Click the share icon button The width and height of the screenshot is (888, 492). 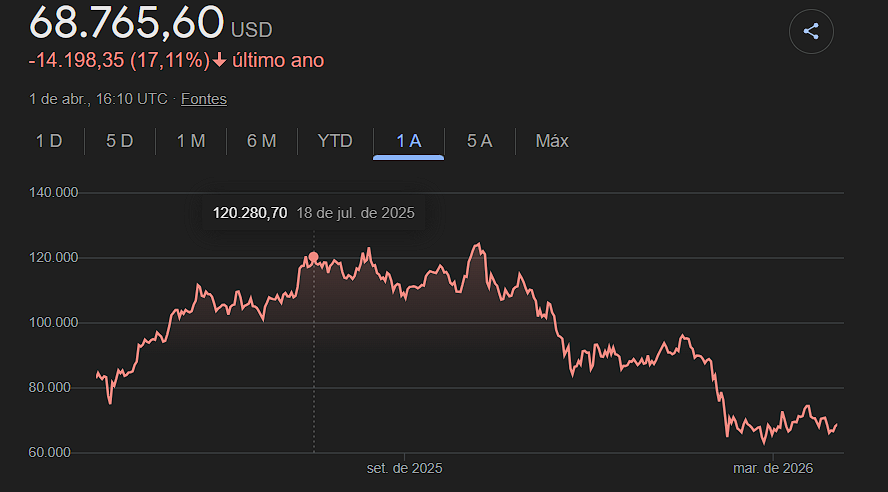coord(811,31)
